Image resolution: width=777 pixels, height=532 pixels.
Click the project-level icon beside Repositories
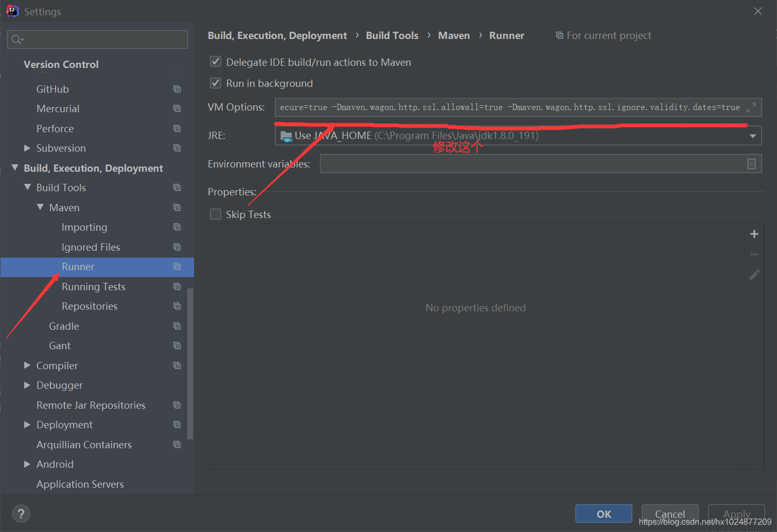(177, 306)
